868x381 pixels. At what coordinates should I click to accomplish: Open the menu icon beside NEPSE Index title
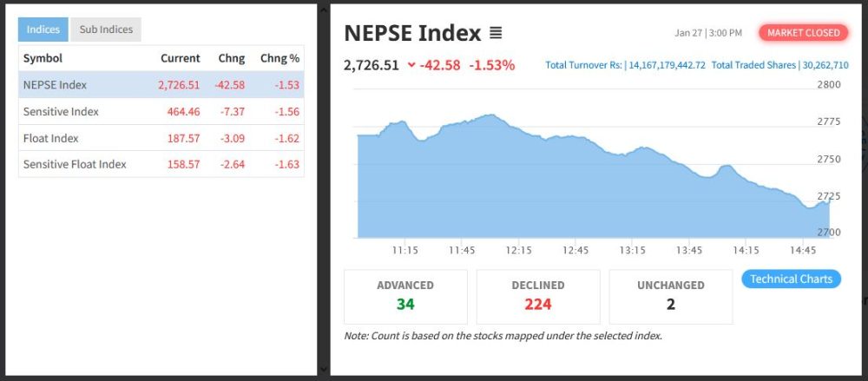(x=496, y=34)
